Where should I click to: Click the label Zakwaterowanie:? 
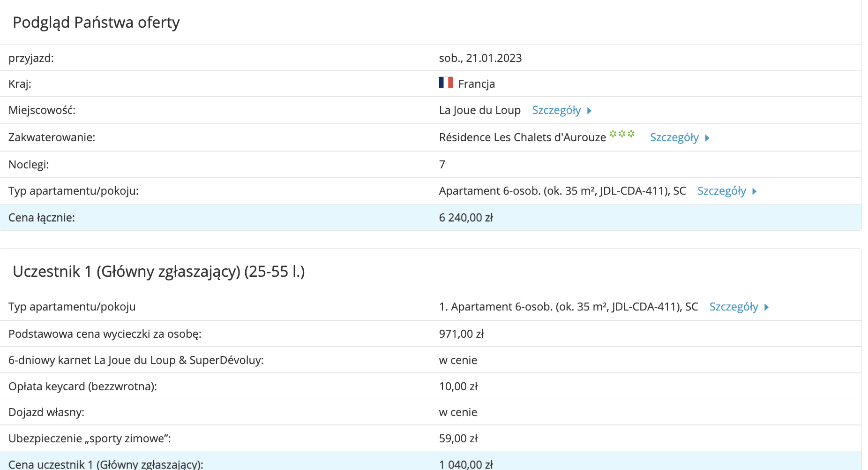52,137
